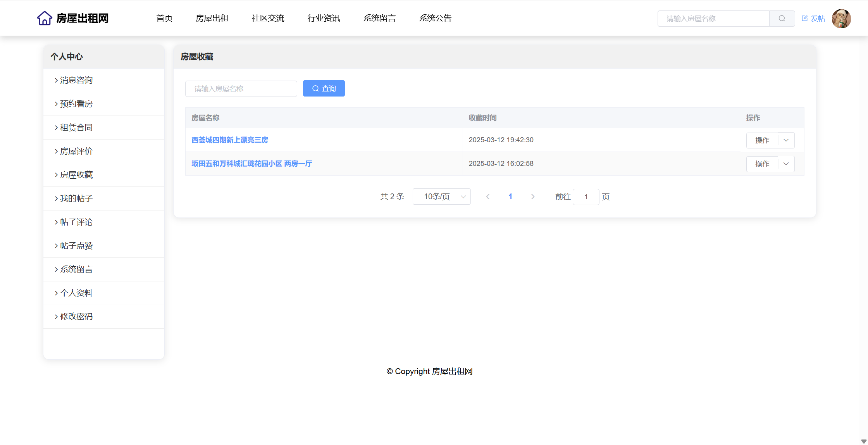Click the chevron beside 消息咨询
The height and width of the screenshot is (445, 868).
click(56, 80)
